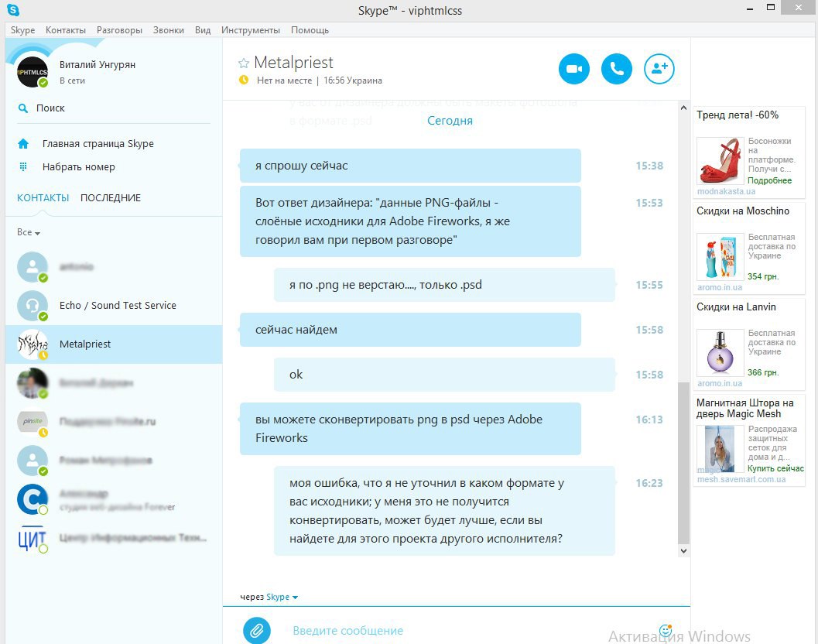Click the Подробнее link in shoe ad
The height and width of the screenshot is (644, 818).
tap(769, 180)
